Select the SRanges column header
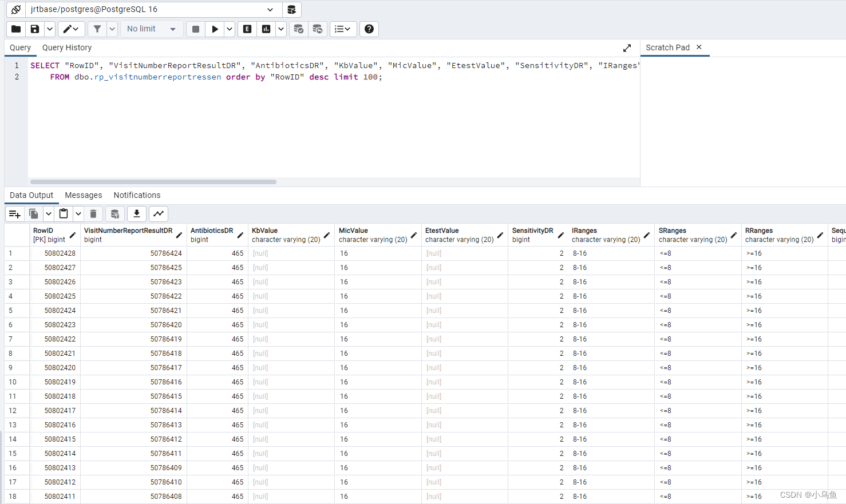 (x=698, y=235)
